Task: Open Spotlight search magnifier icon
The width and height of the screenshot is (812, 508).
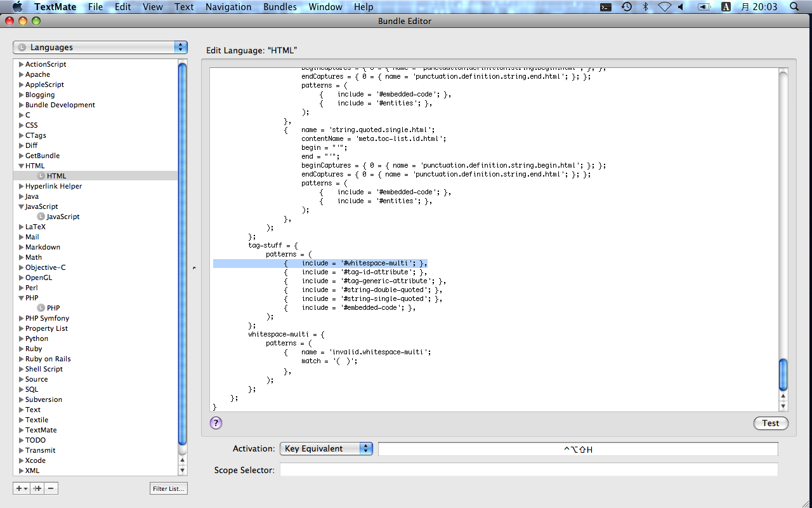Action: [x=794, y=7]
